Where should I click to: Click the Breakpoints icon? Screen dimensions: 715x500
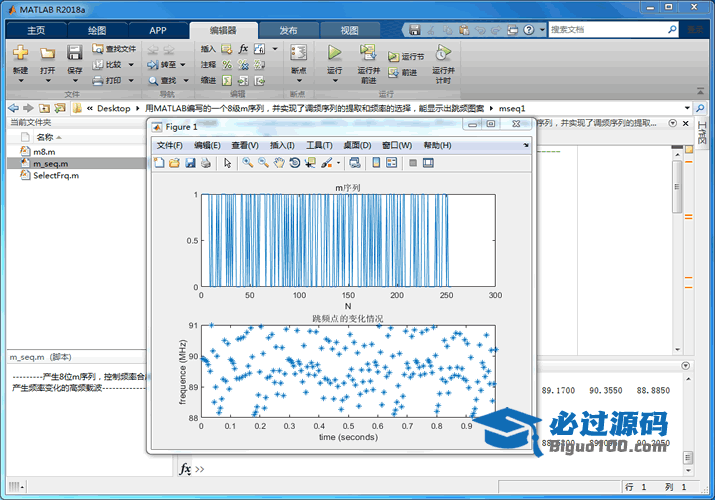click(299, 52)
